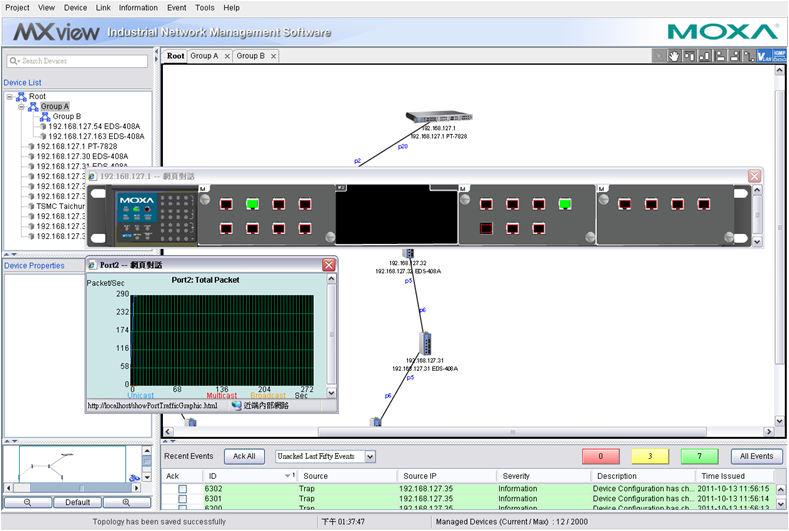Screen dimensions: 789x531
Task: Open the View menu
Action: click(46, 8)
